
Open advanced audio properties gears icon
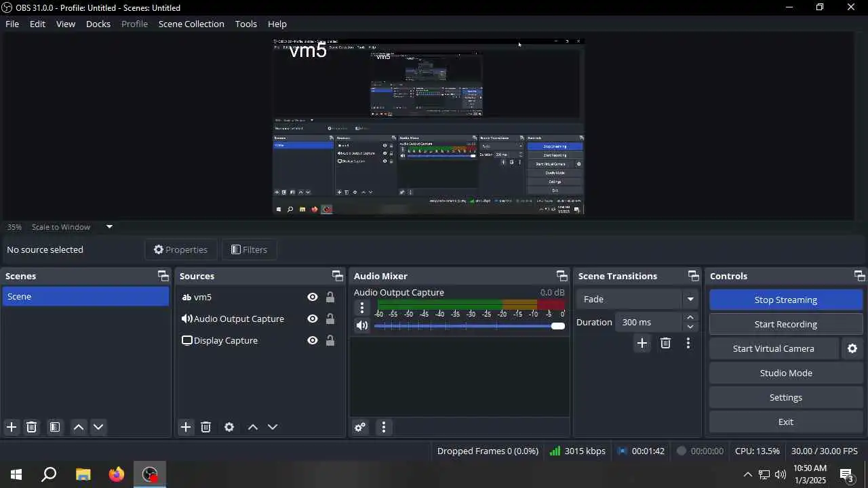click(x=360, y=427)
